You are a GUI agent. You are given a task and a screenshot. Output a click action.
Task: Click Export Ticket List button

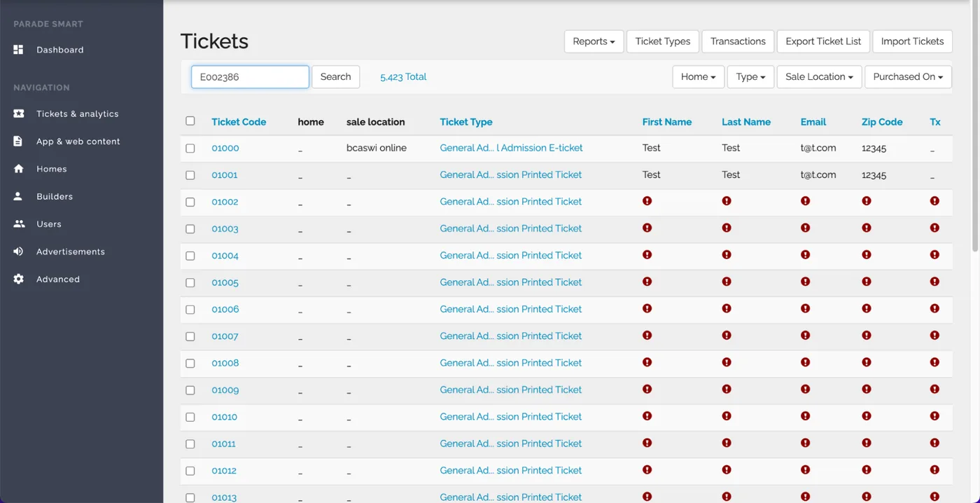823,41
